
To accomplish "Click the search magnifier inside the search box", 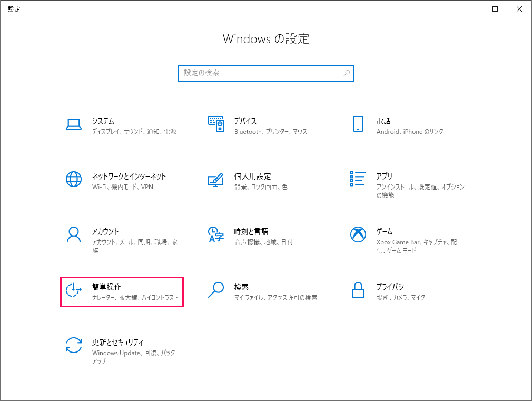I will (x=347, y=73).
